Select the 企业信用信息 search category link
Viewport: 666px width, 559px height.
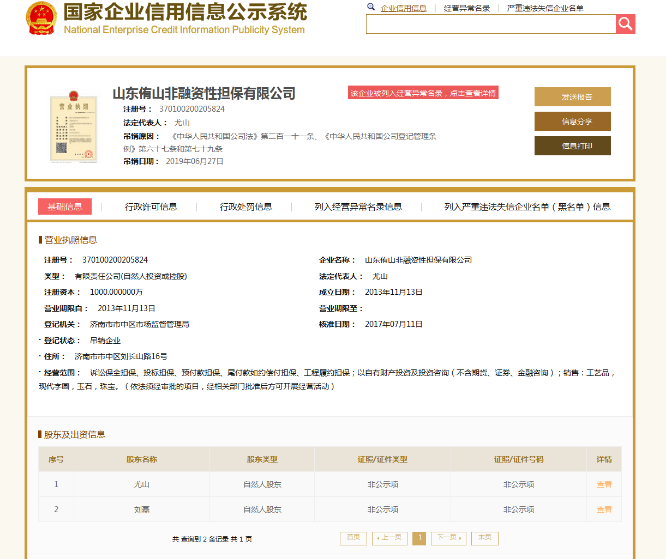click(404, 8)
